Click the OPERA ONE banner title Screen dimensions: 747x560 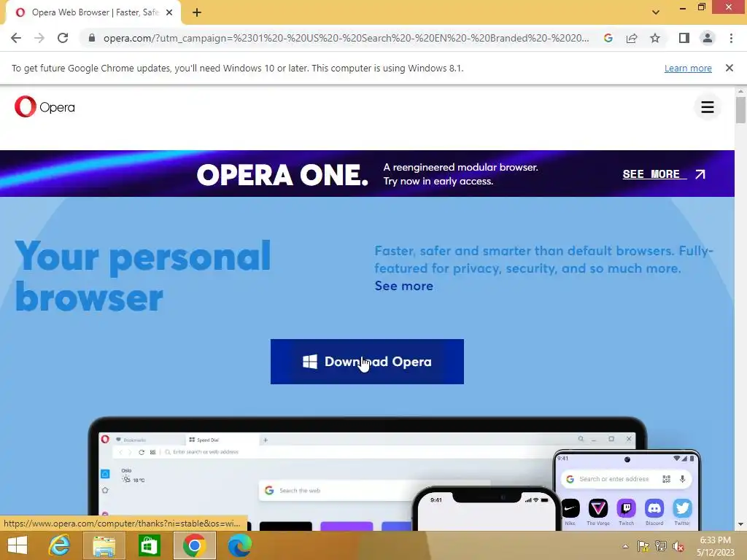pos(282,175)
